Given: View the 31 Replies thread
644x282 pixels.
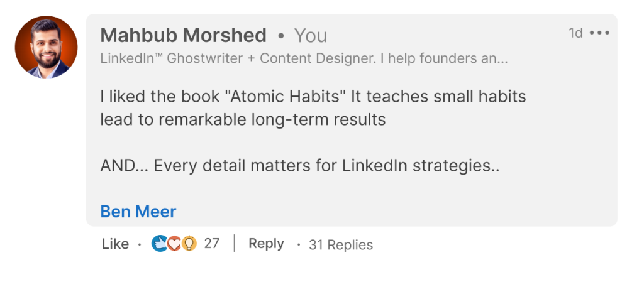Looking at the screenshot, I should coord(341,245).
